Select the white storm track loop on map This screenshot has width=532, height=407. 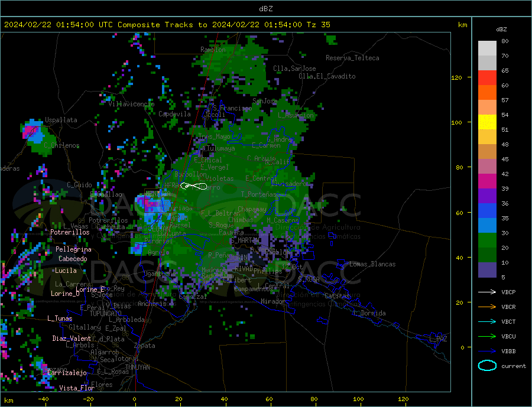(194, 186)
